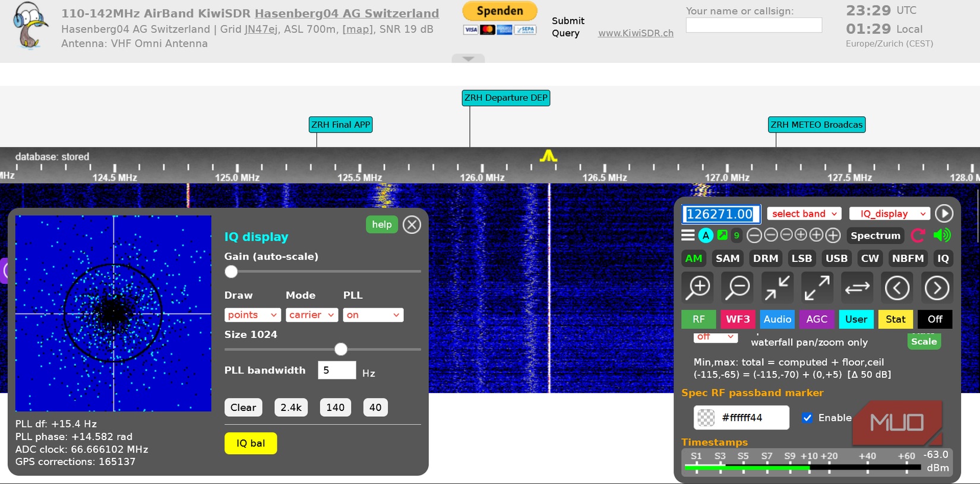The height and width of the screenshot is (484, 980).
Task: Switch to the Audio tab
Action: [777, 319]
